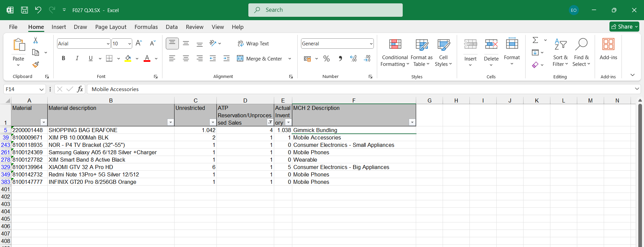Open the Page Layout tab
644x247 pixels.
[x=111, y=27]
